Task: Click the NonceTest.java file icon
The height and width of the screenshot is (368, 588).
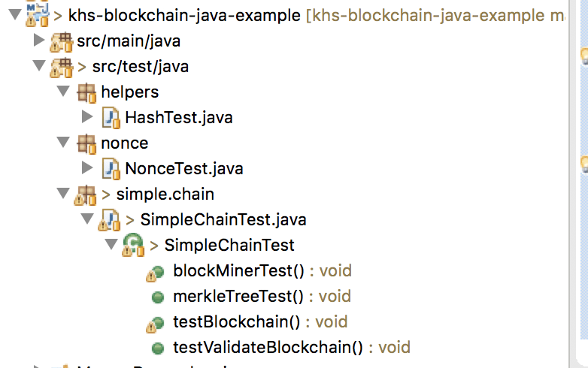Action: coord(111,169)
